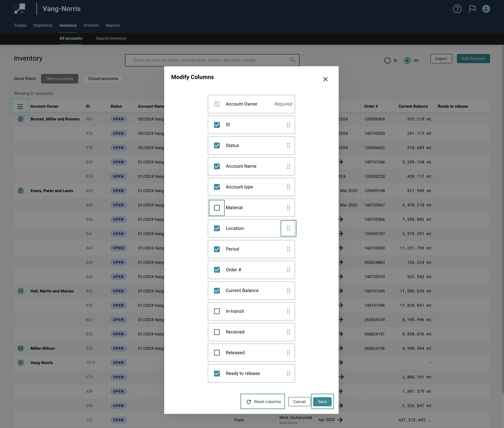The width and height of the screenshot is (504, 428).
Task: Check the In-transit column checkbox
Action: coord(217,311)
